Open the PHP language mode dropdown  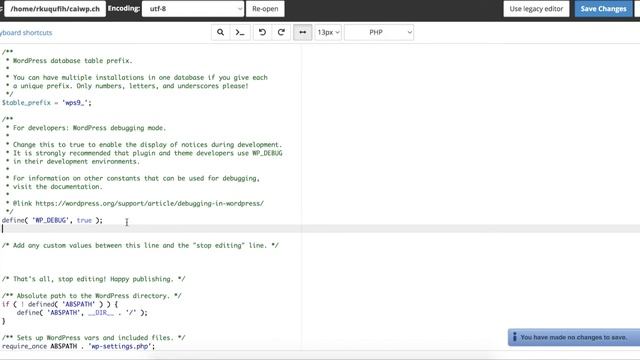point(379,32)
